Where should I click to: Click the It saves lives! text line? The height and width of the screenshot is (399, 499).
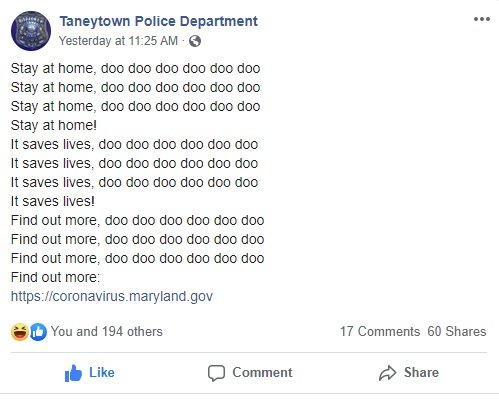[x=53, y=201]
